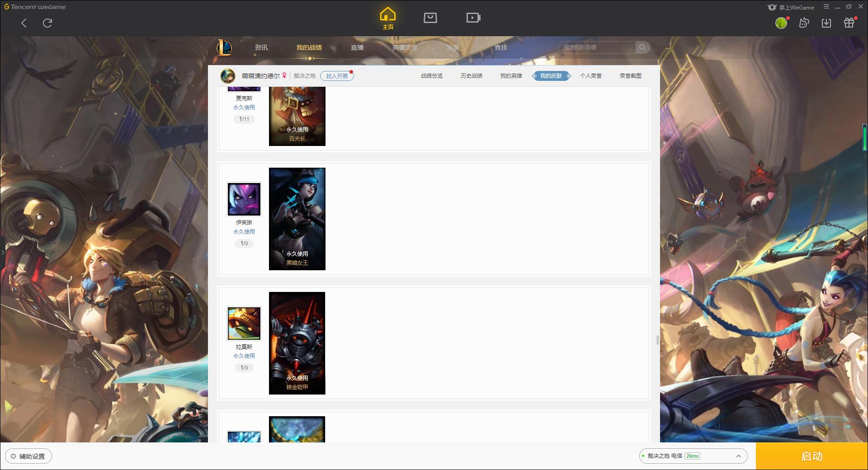Open the game assistant icon
868x470 pixels.
click(804, 23)
